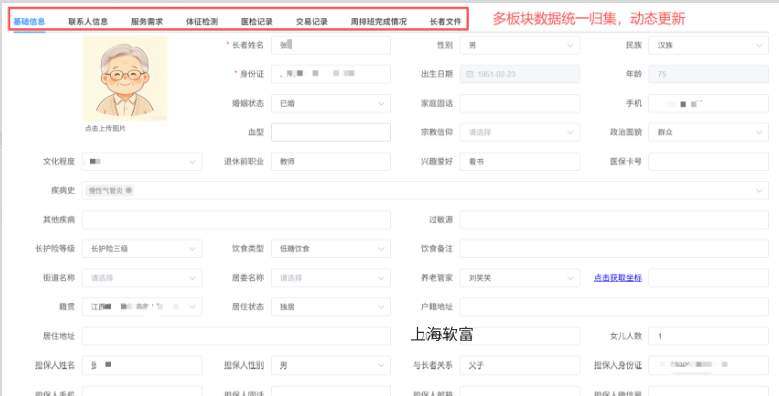Click the calendar icon in 出生日期 field
779x396 pixels.
[x=469, y=74]
